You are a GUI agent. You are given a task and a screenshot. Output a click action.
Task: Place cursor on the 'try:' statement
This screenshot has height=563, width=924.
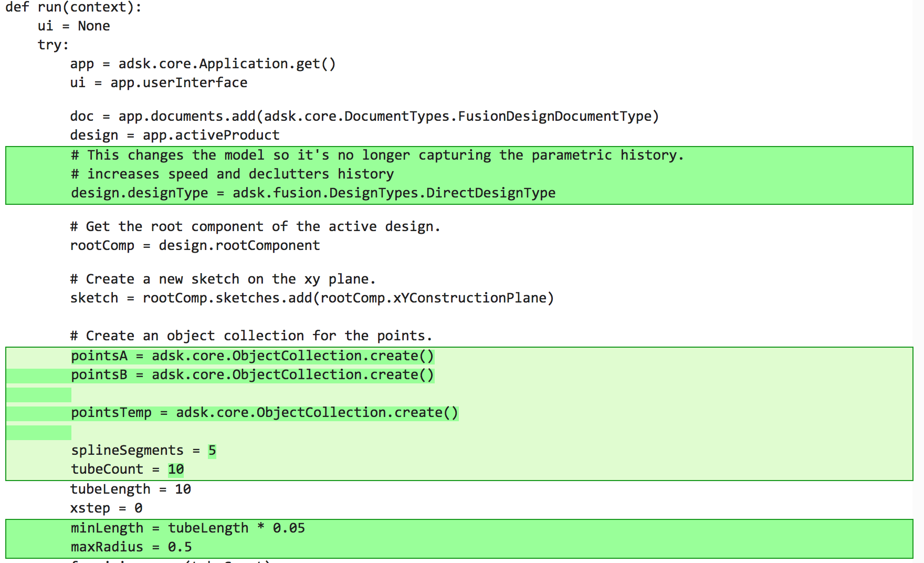point(53,45)
